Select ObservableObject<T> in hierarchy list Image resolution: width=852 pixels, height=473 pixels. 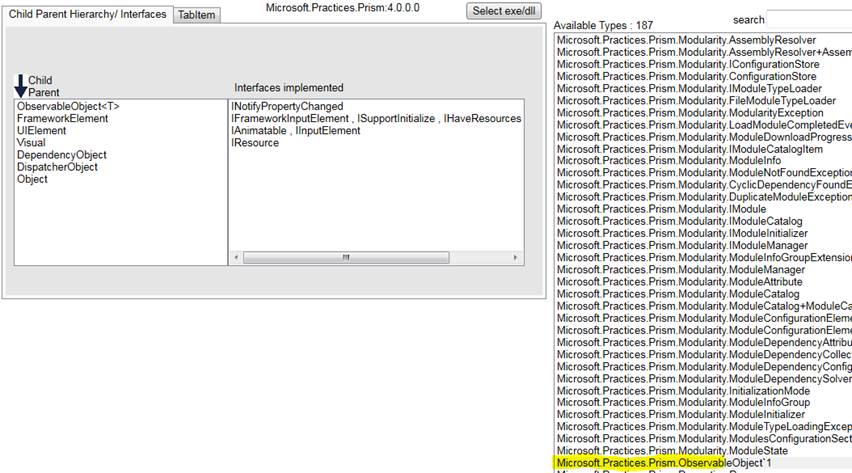pyautogui.click(x=68, y=107)
